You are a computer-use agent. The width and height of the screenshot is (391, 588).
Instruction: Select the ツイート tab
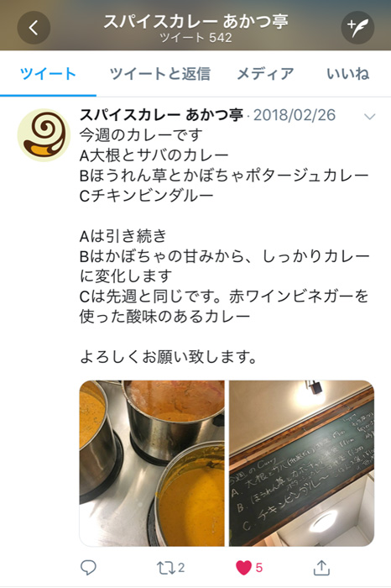point(48,74)
